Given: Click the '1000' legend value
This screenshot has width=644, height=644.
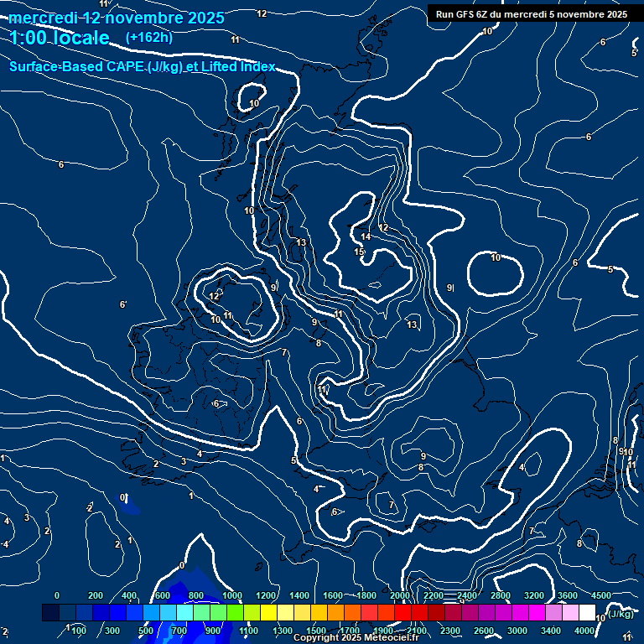Looking at the screenshot, I should click(x=232, y=595).
